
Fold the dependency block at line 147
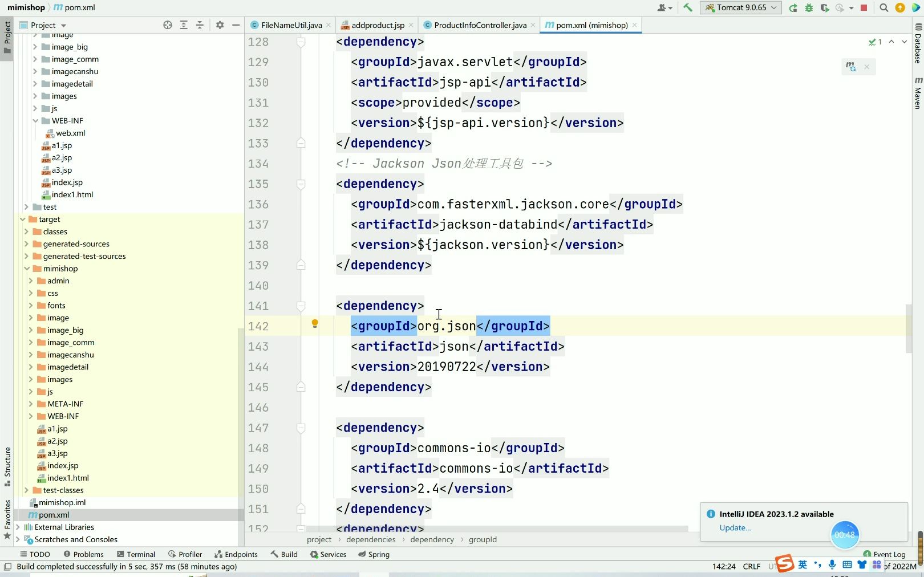point(301,428)
